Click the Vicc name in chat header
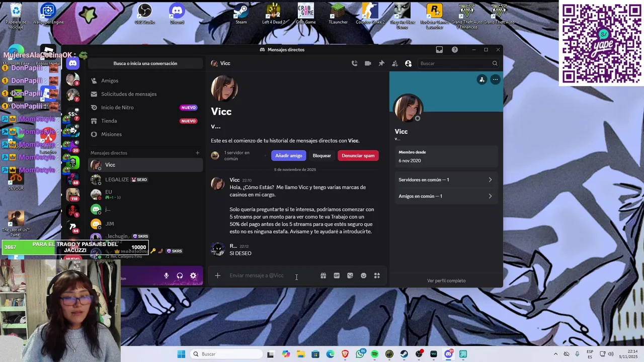This screenshot has width=644, height=362. point(225,63)
